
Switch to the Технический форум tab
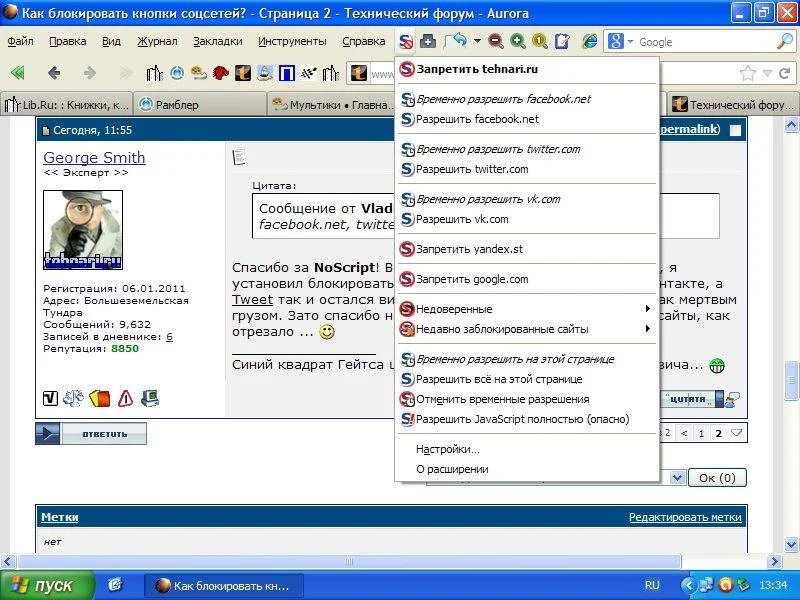pyautogui.click(x=733, y=105)
